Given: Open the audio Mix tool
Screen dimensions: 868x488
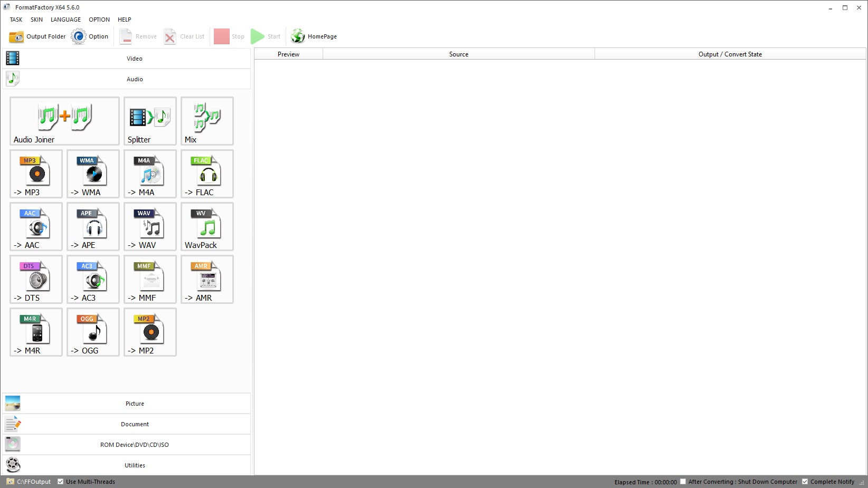Looking at the screenshot, I should pos(207,121).
